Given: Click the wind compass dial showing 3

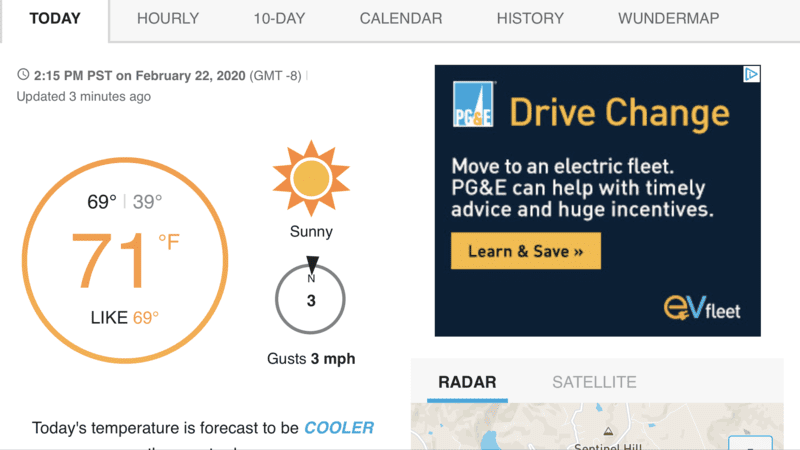Looking at the screenshot, I should [x=310, y=299].
